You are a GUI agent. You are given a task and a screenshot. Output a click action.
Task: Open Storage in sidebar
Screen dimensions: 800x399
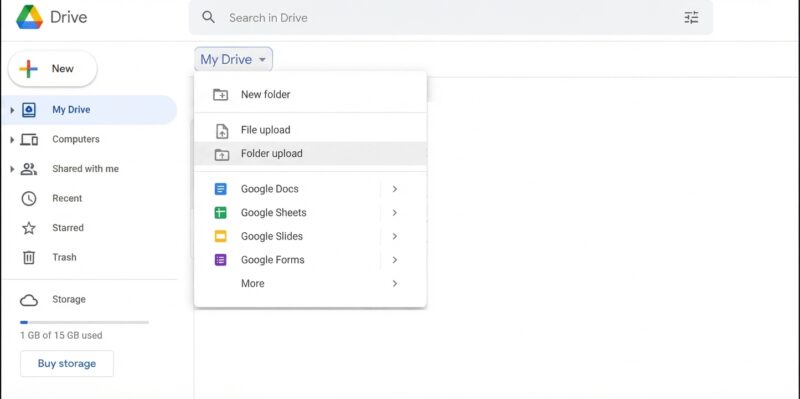[89, 300]
